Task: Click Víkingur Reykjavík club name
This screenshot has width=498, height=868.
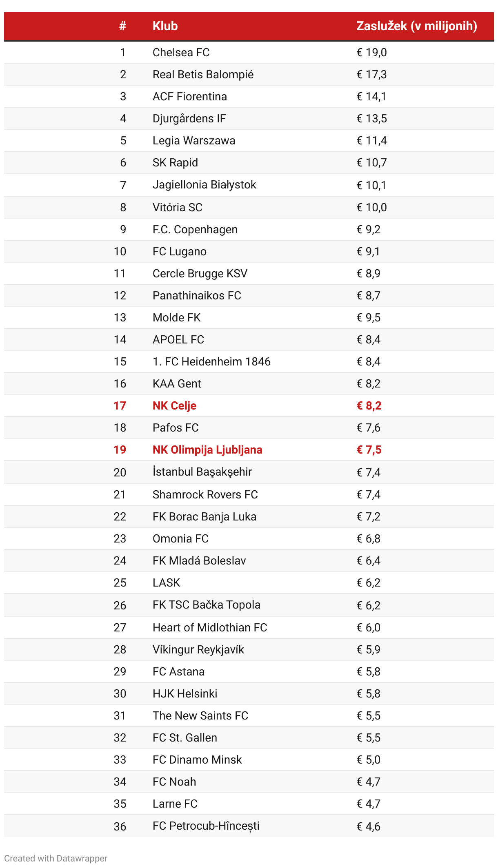Action: 198,649
